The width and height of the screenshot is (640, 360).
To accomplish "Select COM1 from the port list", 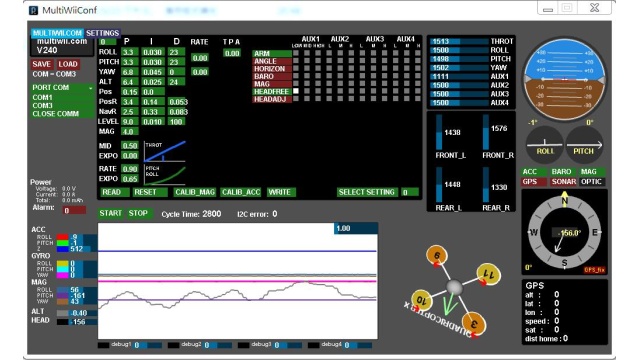I will point(62,97).
